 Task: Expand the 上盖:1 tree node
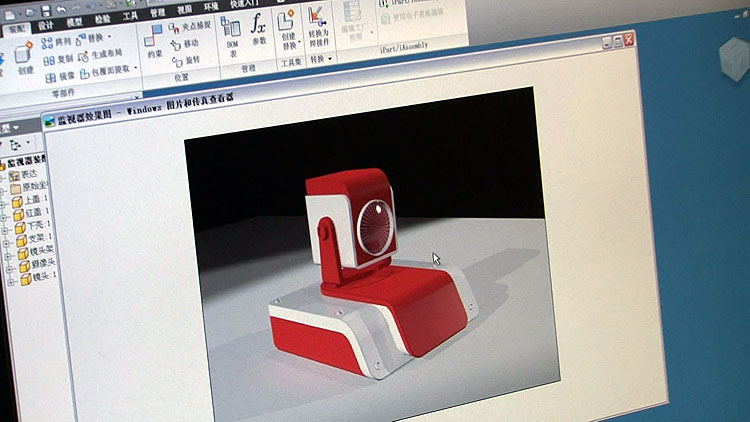[x=6, y=200]
